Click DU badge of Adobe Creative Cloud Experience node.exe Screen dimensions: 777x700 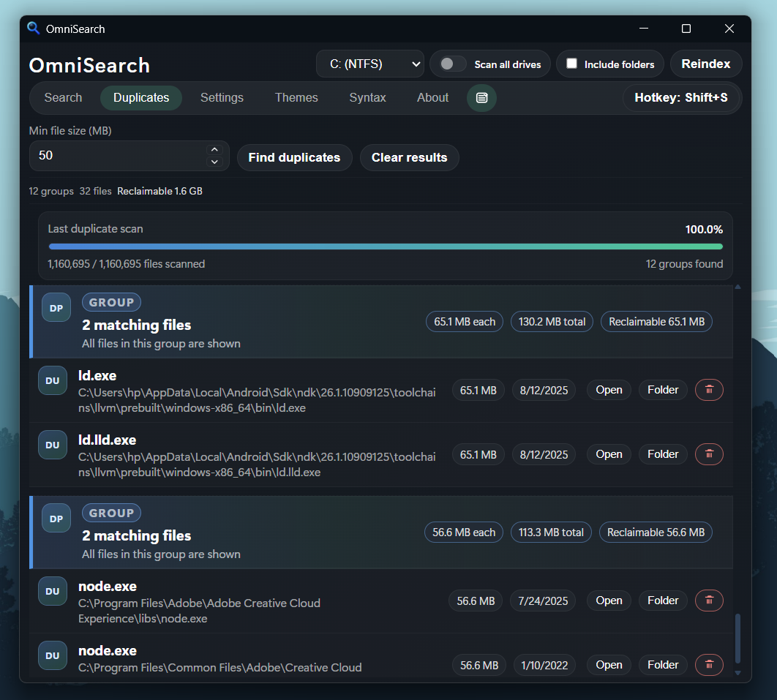click(53, 591)
